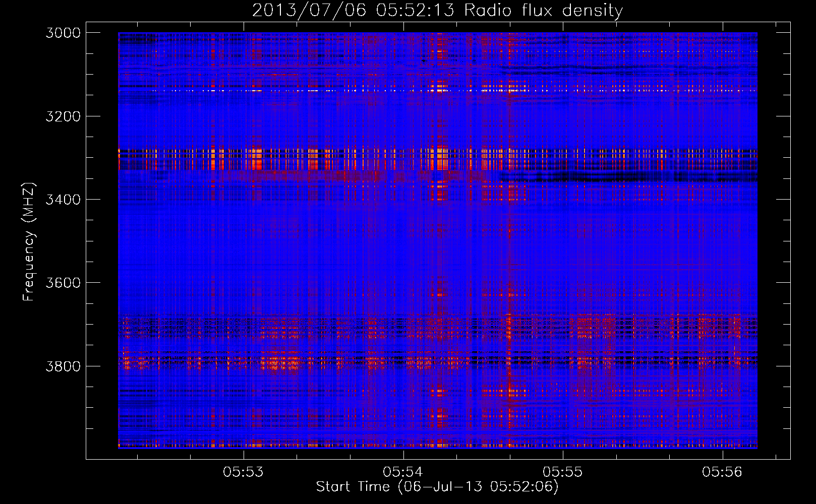Click the 05:56 time axis label
This screenshot has height=504, width=816.
point(722,472)
